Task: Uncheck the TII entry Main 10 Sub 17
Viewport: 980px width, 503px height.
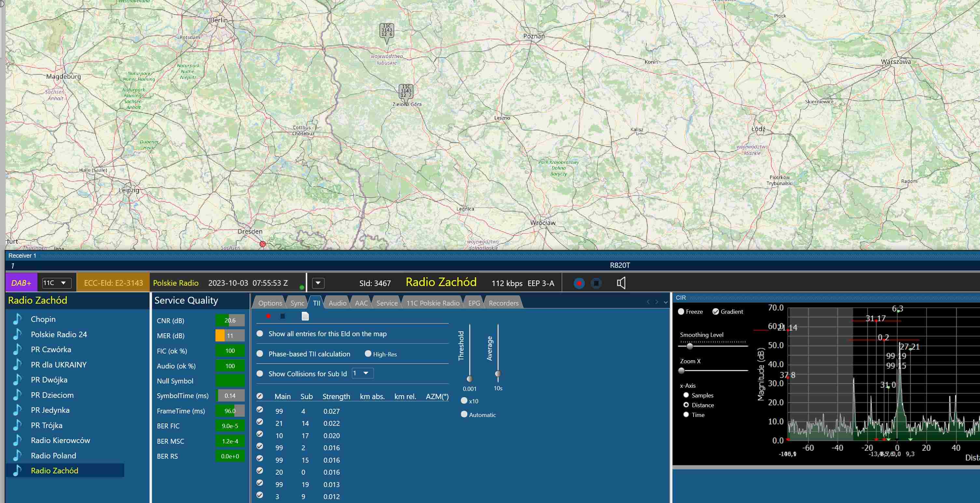Action: coord(260,434)
